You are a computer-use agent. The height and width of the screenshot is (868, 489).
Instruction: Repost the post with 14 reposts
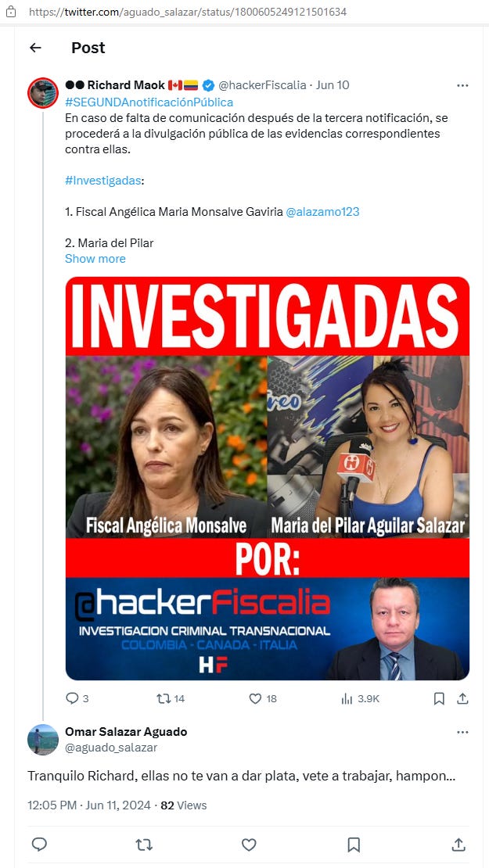171,698
